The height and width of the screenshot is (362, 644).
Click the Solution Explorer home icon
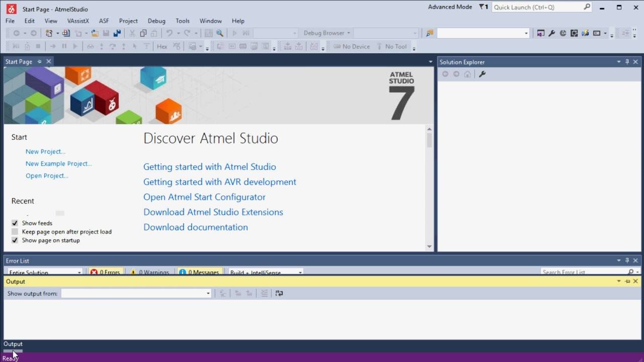point(467,74)
